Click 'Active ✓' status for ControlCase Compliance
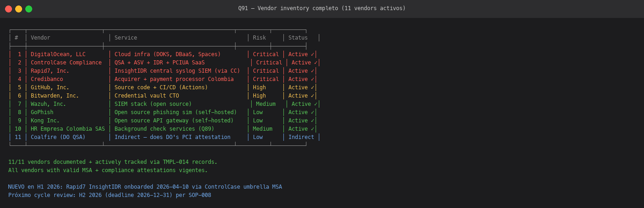The width and height of the screenshot is (644, 208). (x=305, y=63)
